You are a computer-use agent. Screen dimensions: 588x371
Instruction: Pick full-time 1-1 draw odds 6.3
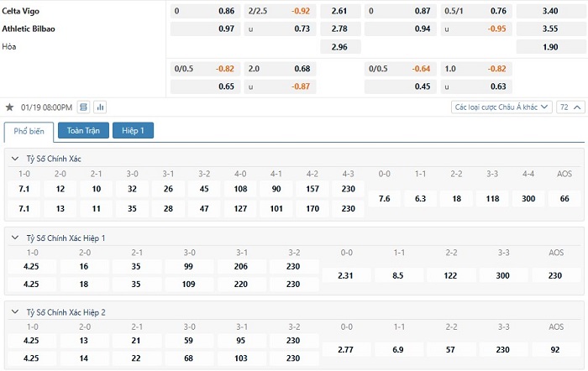[420, 199]
